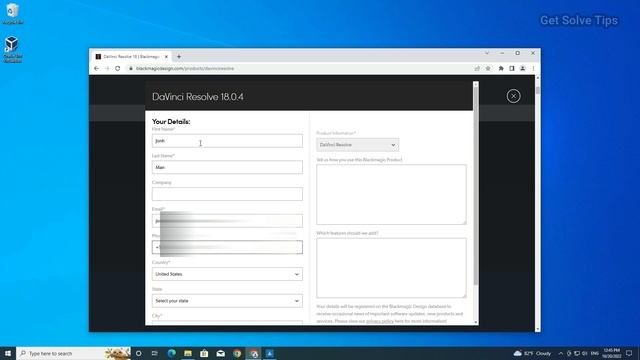Open the Mail app from the taskbar
The image size is (640, 360).
(x=220, y=353)
